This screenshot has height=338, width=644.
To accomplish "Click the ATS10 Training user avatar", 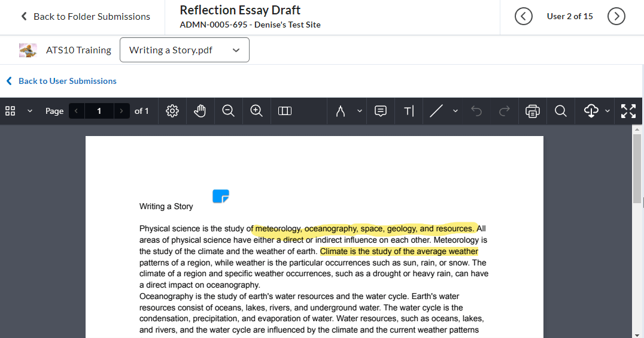I will click(28, 50).
